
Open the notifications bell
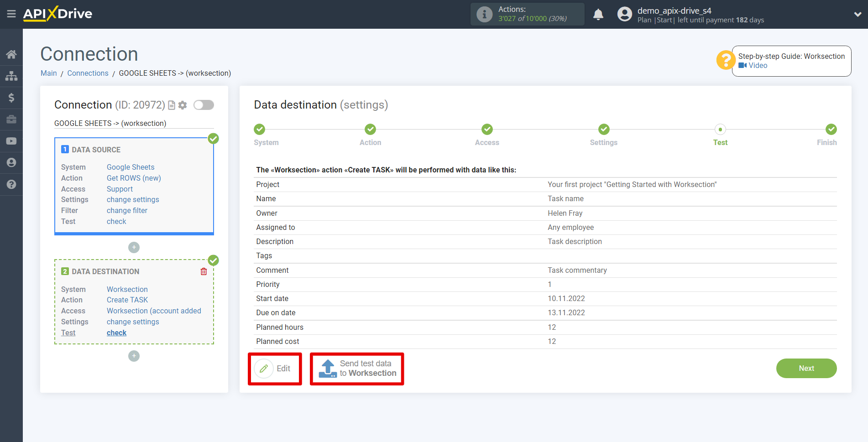click(x=598, y=14)
